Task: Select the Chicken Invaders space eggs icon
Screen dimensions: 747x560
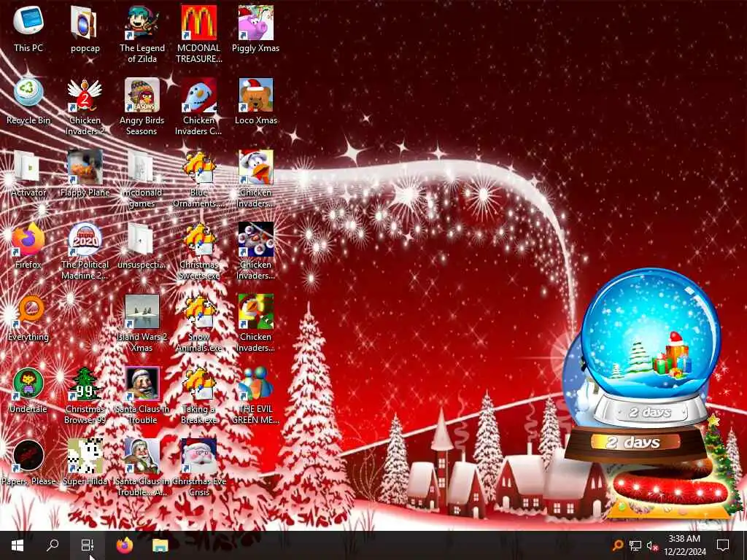Action: pos(256,251)
